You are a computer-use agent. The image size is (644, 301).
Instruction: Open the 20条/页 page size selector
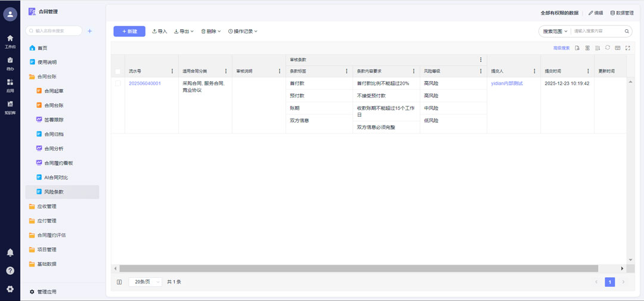145,282
